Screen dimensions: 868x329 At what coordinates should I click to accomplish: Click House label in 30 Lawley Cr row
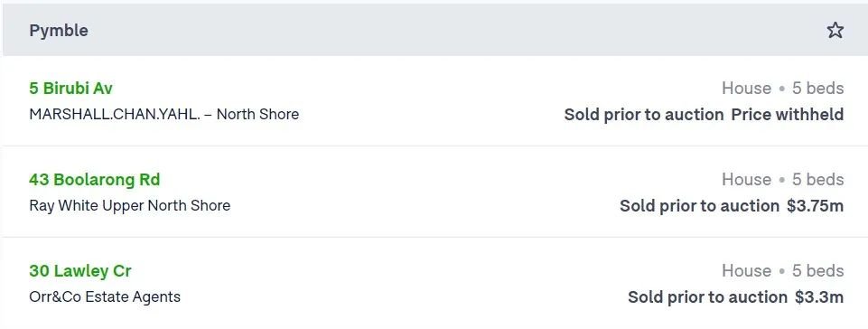[746, 271]
